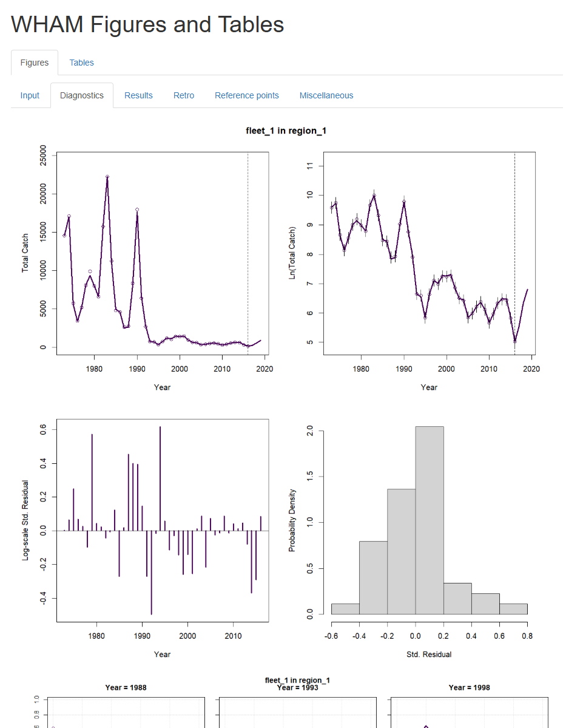Switch to the Tables tab
This screenshot has height=728, width=583.
coord(81,63)
